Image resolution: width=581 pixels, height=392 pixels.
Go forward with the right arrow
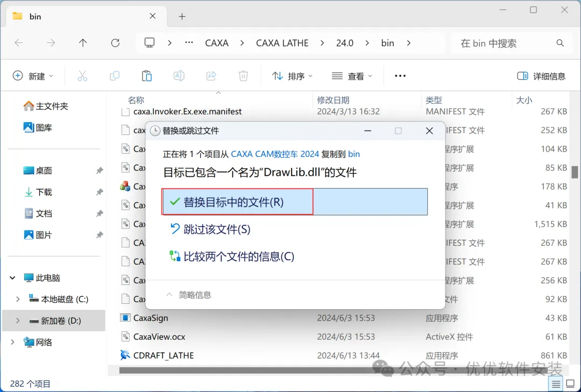pyautogui.click(x=51, y=43)
